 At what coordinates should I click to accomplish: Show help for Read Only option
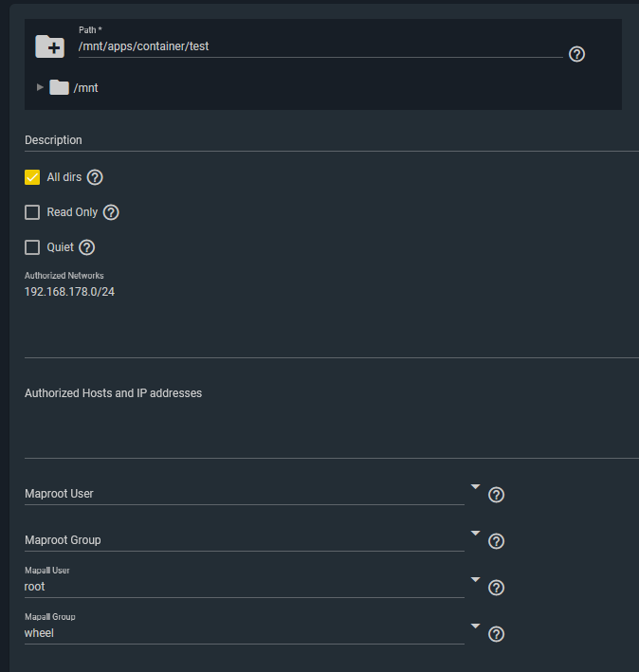coord(111,212)
